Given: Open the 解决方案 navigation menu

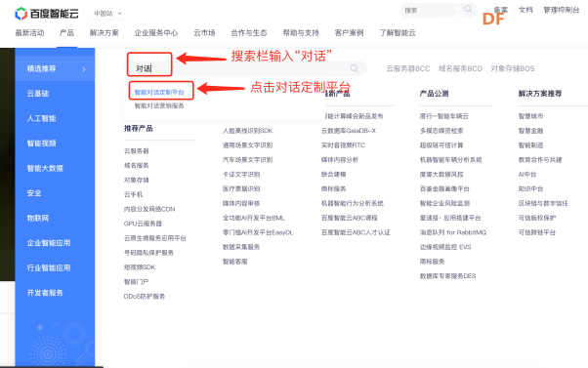Looking at the screenshot, I should pyautogui.click(x=104, y=33).
